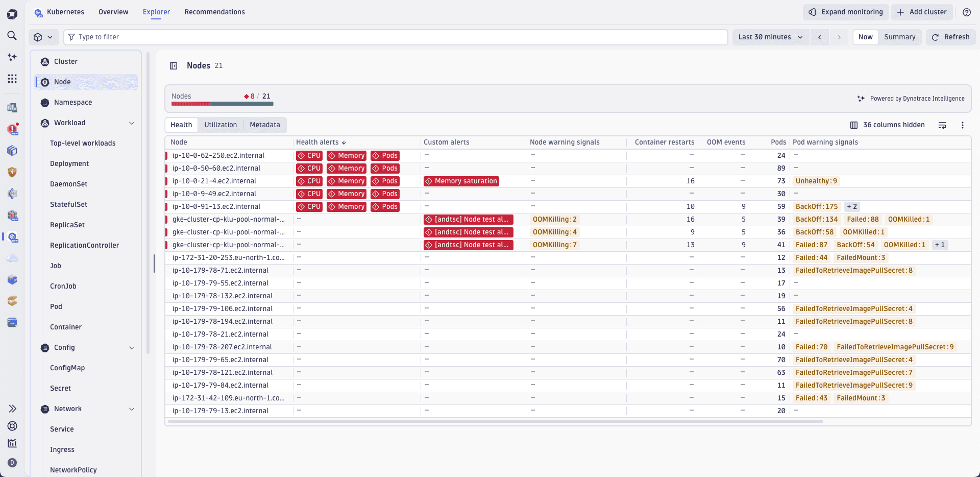This screenshot has width=980, height=477.
Task: Select the Kubernetes app icon in sidebar
Action: click(x=12, y=237)
